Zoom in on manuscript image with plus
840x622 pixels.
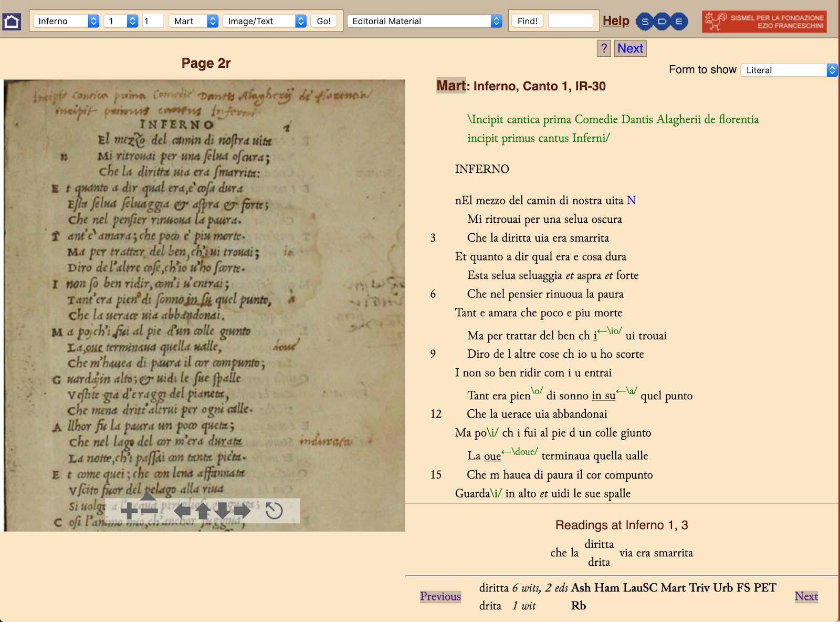[x=129, y=511]
